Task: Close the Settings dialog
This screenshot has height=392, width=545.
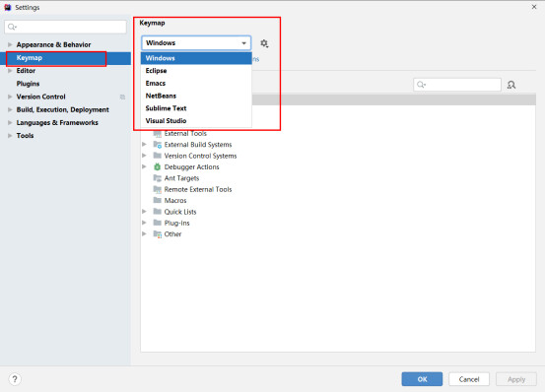Action: [534, 7]
